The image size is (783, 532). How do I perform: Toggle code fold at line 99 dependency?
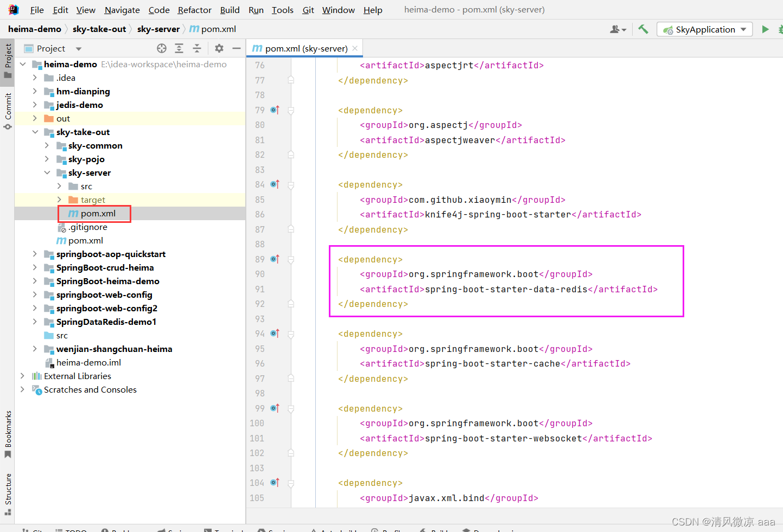point(291,409)
